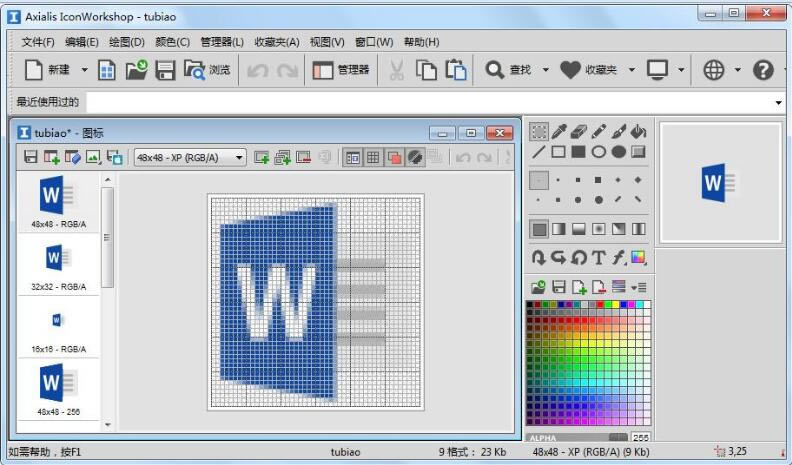Open the 编辑(E) menu

pos(82,42)
